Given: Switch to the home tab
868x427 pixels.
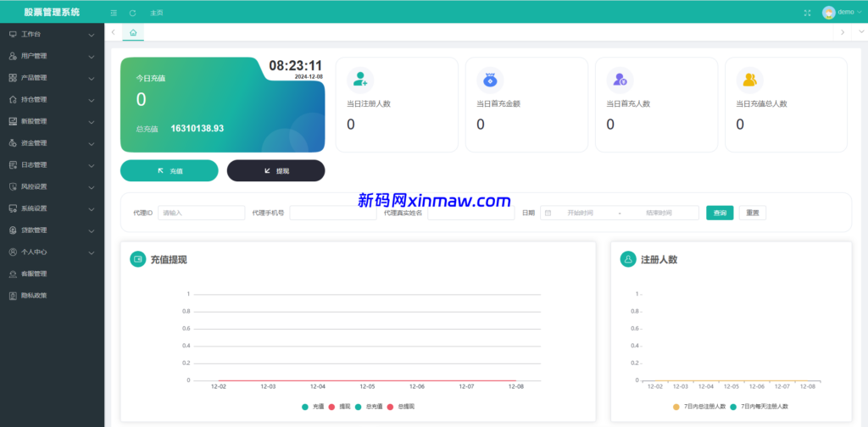Looking at the screenshot, I should click(133, 32).
